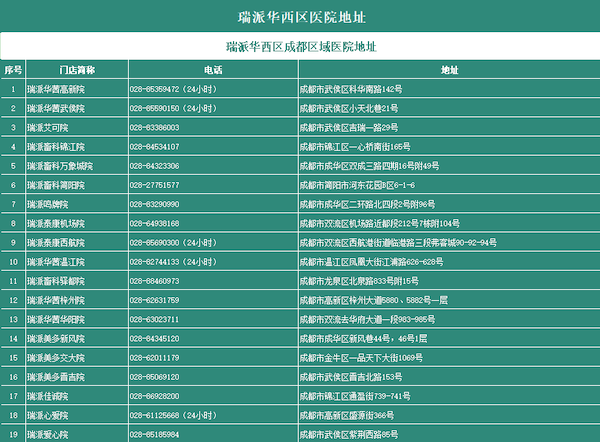Viewport: 600px width, 442px height.
Task: Click the phone number 028-85185984
Action: 155,434
